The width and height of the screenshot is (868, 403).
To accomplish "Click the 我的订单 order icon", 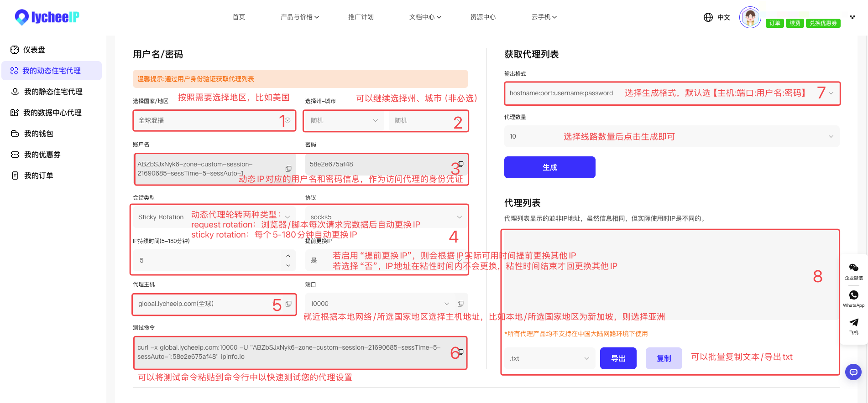I will [x=15, y=176].
